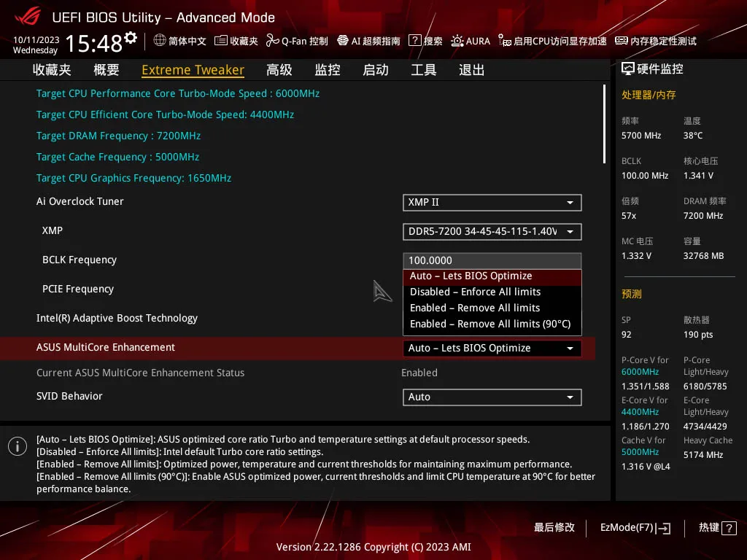Open the SVID Behavior dropdown

tap(492, 397)
